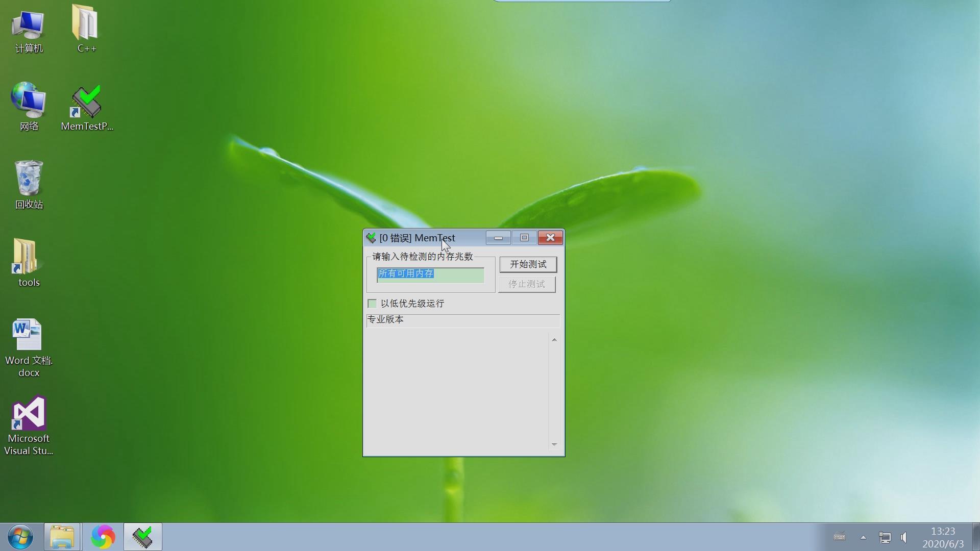Open the colorful browser icon in the taskbar
980x551 pixels.
click(x=103, y=537)
